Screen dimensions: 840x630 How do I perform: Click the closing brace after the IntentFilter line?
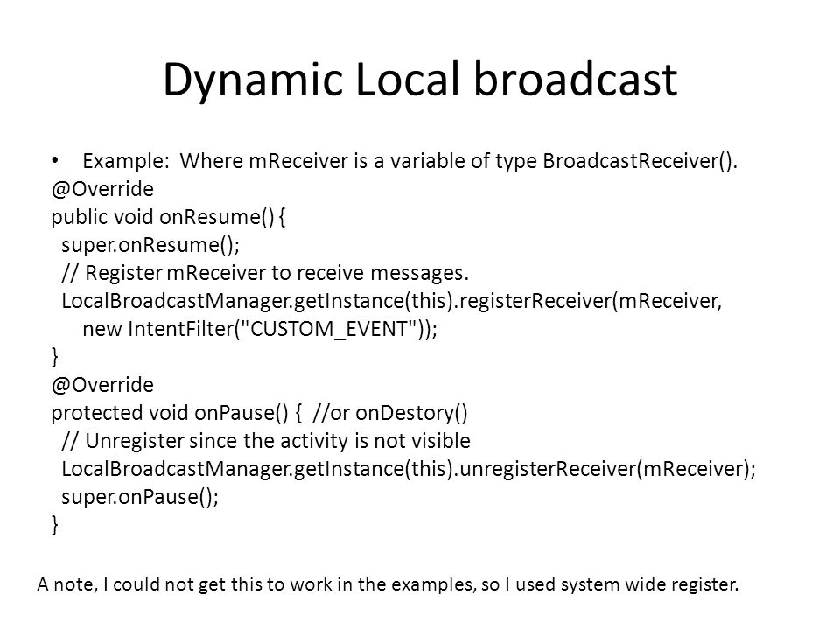54,357
